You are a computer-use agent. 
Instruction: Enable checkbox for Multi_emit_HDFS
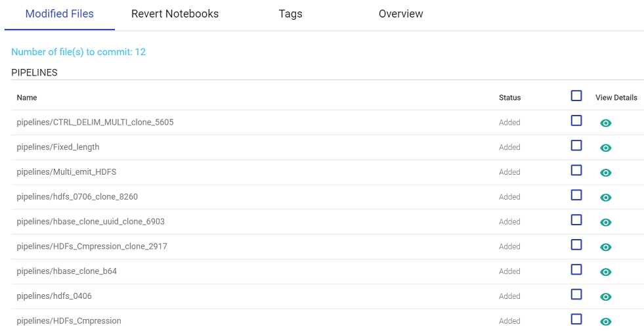(x=576, y=170)
